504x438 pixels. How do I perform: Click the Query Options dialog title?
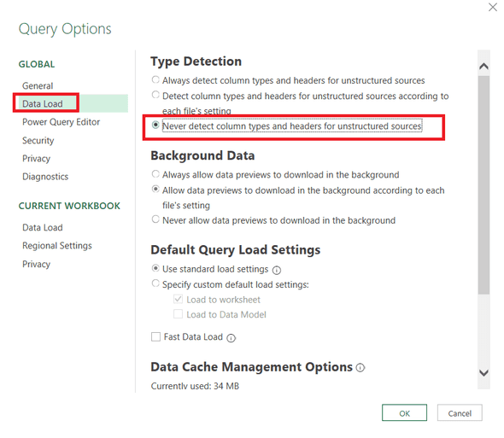click(65, 29)
